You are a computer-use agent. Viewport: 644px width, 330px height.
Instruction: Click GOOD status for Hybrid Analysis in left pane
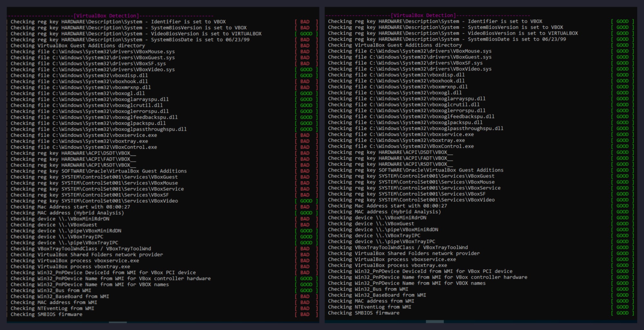click(306, 213)
